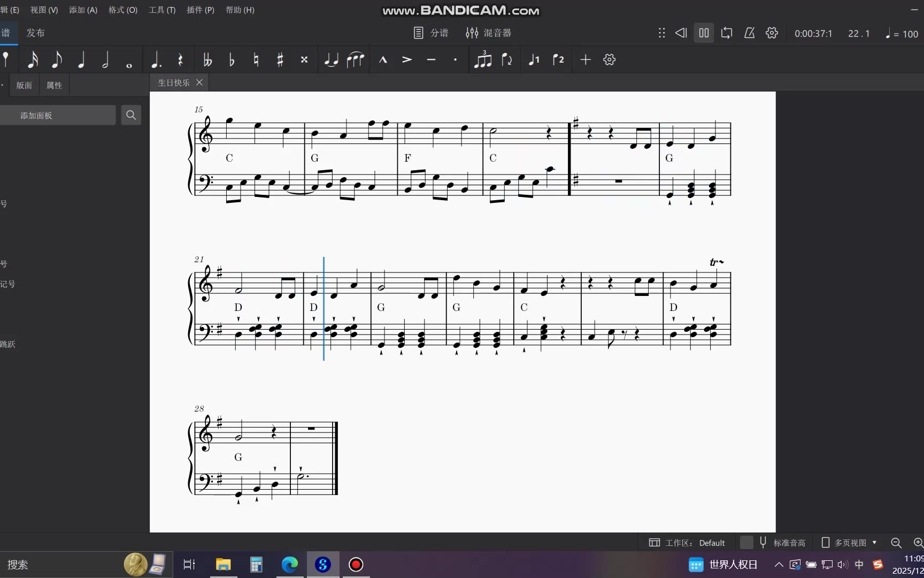Viewport: 924px width, 578px height.
Task: Open Microsoft Edge from the taskbar
Action: [289, 565]
